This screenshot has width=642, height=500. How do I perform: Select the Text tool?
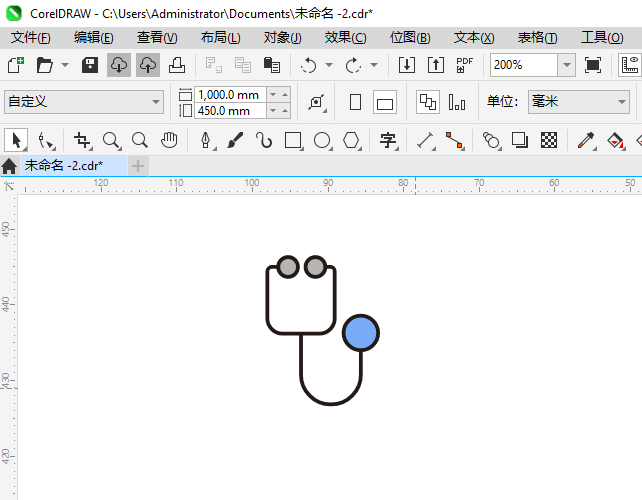click(x=388, y=140)
